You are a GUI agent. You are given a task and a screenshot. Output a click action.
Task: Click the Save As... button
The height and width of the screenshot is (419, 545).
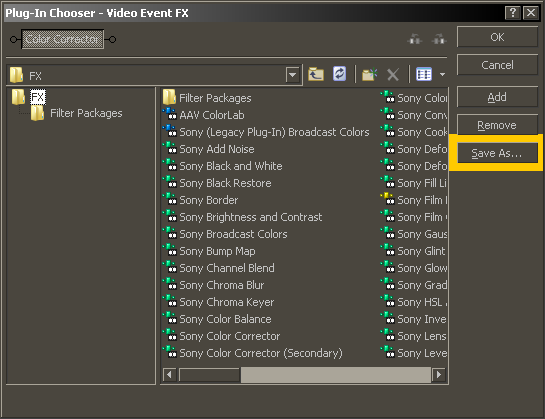[497, 153]
